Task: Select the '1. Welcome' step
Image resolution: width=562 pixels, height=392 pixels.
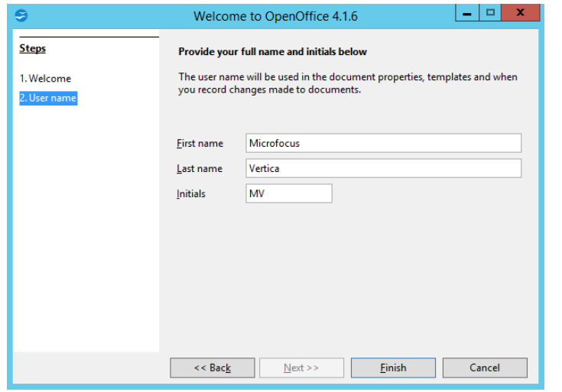Action: tap(45, 79)
